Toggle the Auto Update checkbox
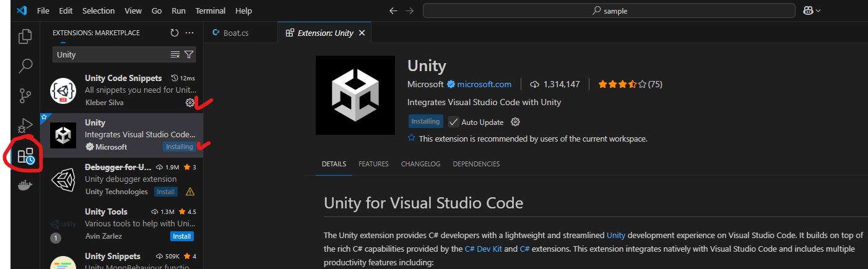This screenshot has height=269, width=868. coord(454,122)
